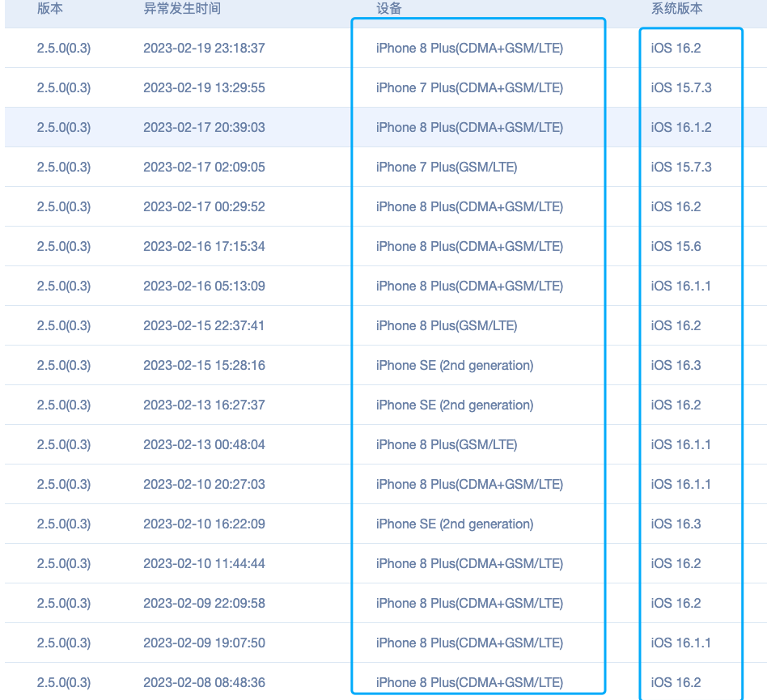Click device cell in the 19:07:50 row
This screenshot has height=700, width=767.
tap(469, 643)
